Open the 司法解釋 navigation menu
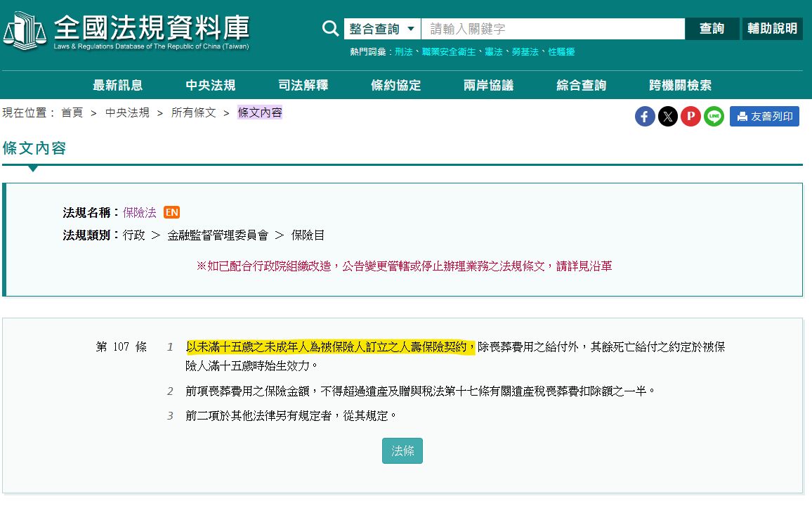Image resolution: width=812 pixels, height=513 pixels. point(303,85)
